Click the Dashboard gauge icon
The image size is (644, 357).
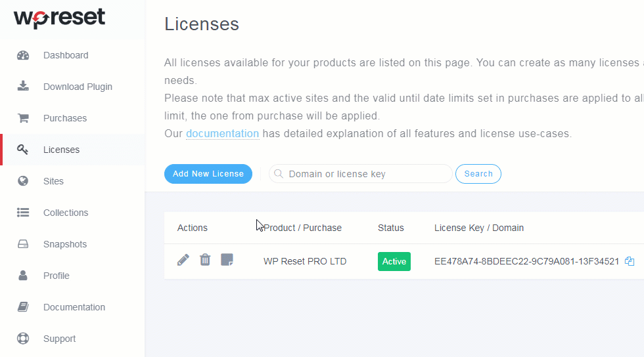tap(23, 55)
